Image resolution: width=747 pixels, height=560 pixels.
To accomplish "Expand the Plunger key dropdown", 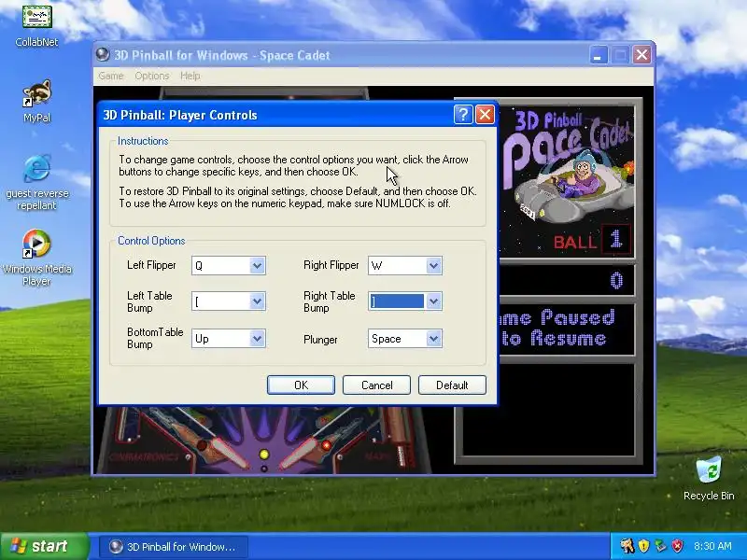I will [433, 339].
